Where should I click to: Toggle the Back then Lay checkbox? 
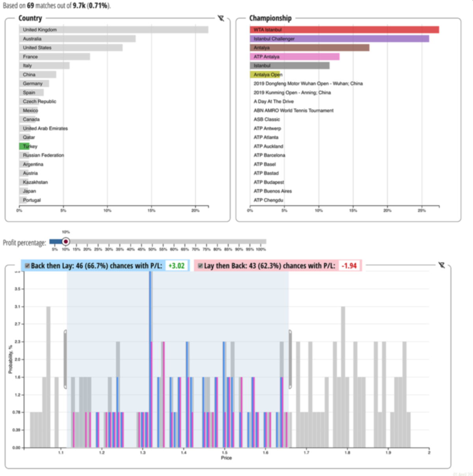point(27,266)
